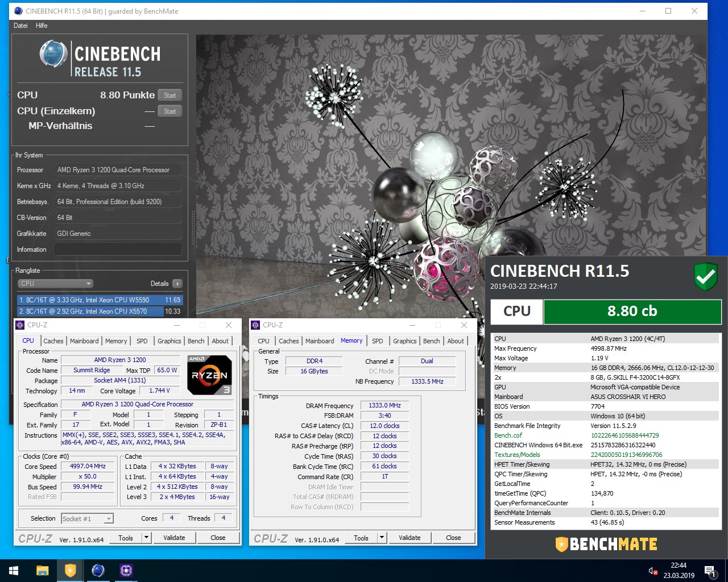
Task: Select the Xeon X5570 ranking row
Action: coord(100,311)
